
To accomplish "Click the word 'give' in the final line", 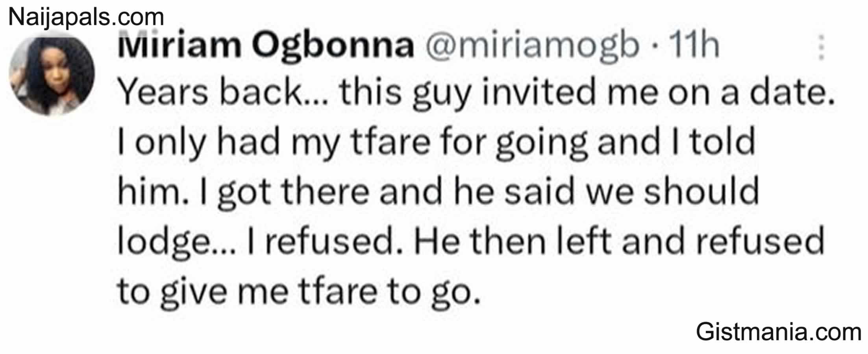I will pyautogui.click(x=194, y=294).
